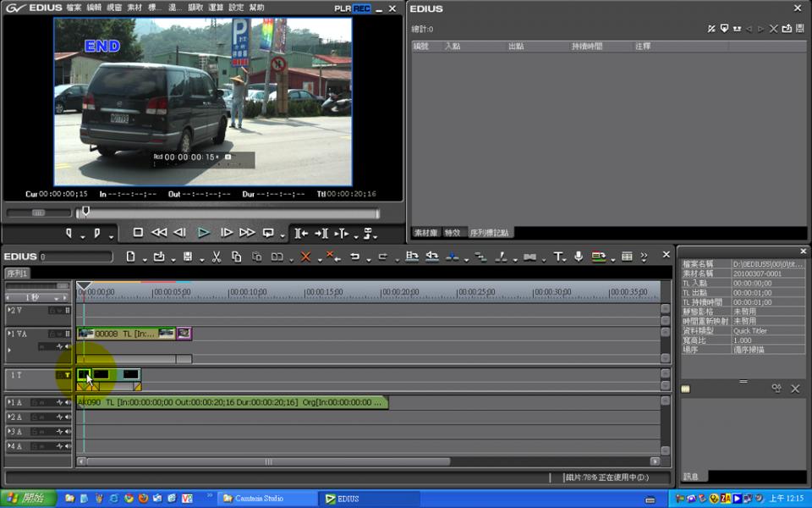812x508 pixels.
Task: Open the Create Title T tool
Action: [x=557, y=257]
